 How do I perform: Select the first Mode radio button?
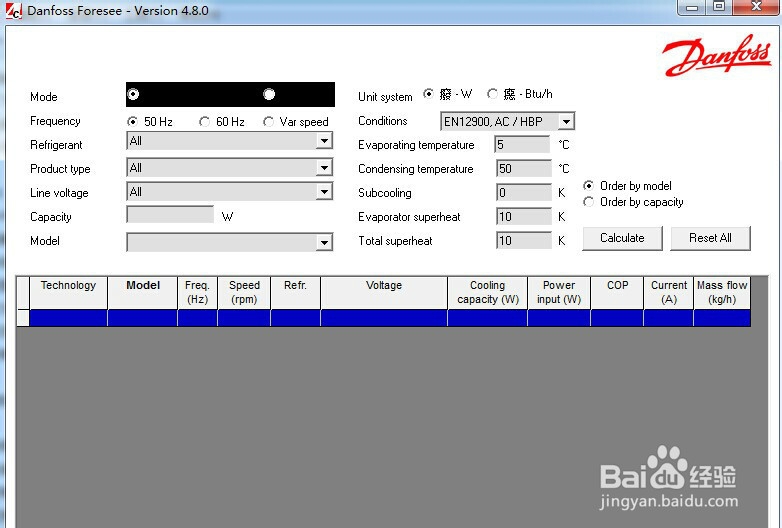133,94
